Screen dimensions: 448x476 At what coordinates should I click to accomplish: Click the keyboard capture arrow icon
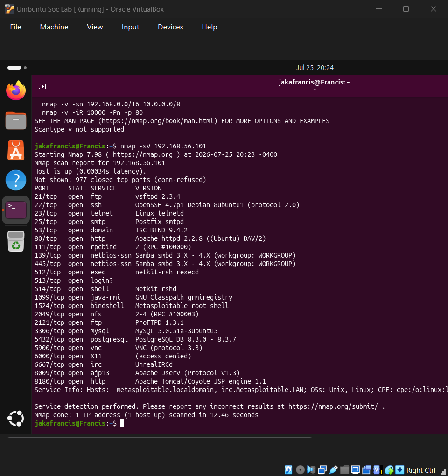click(400, 469)
